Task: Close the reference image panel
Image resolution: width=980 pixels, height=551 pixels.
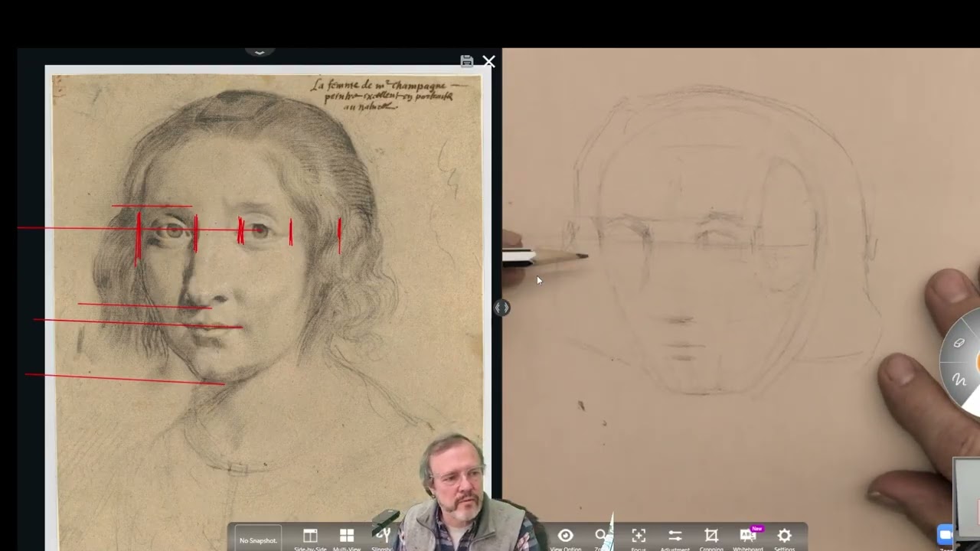Action: (x=488, y=61)
